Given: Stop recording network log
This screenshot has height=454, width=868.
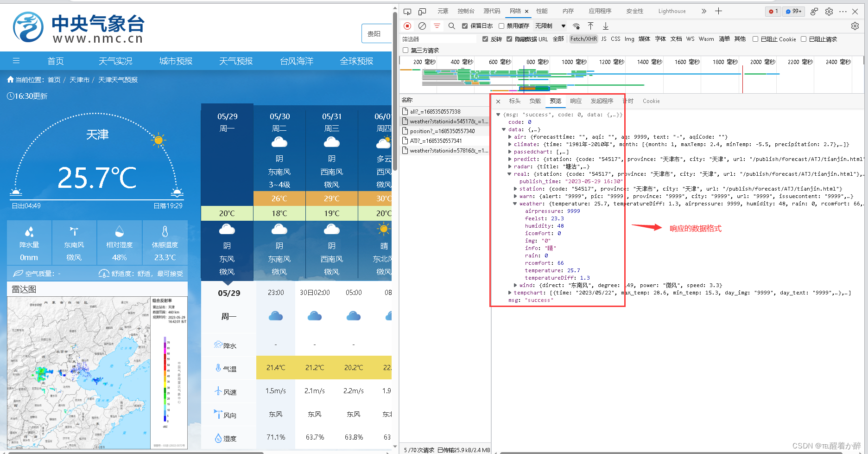Looking at the screenshot, I should tap(407, 26).
